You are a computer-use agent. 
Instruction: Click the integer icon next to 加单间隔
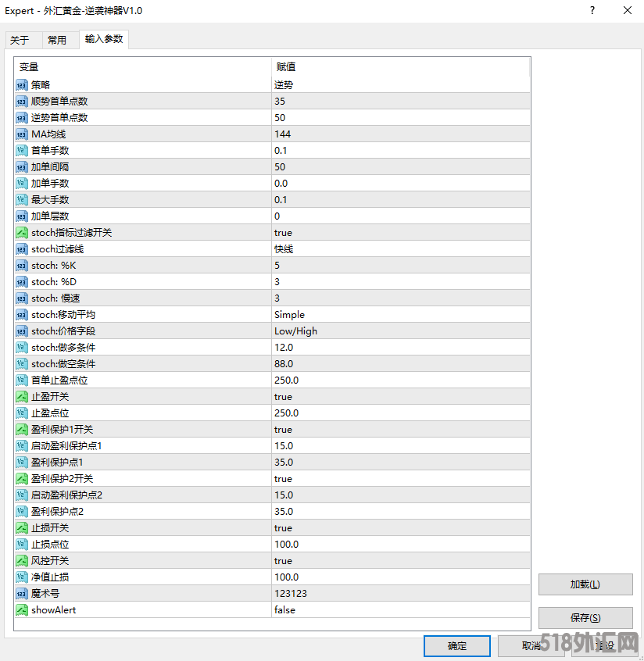21,166
